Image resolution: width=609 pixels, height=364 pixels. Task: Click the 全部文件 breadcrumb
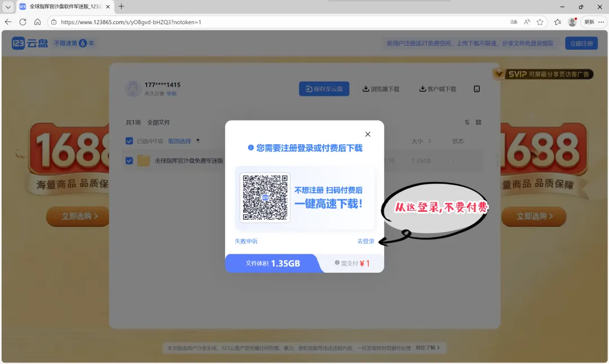(158, 122)
